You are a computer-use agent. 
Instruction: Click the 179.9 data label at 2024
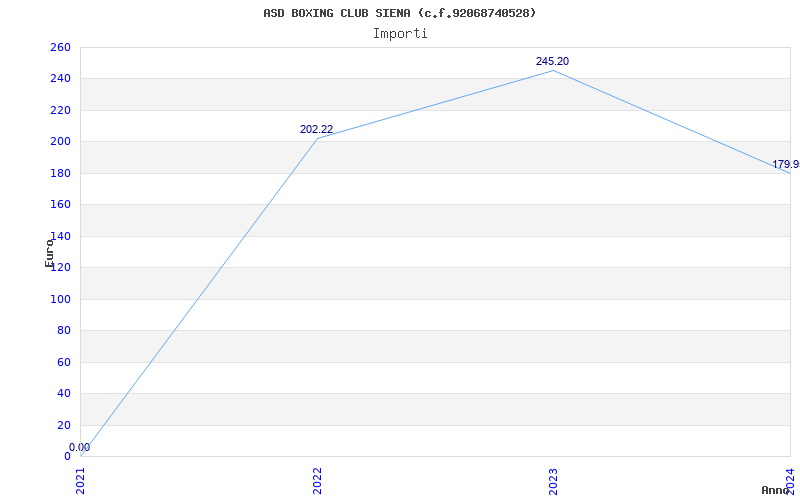786,164
